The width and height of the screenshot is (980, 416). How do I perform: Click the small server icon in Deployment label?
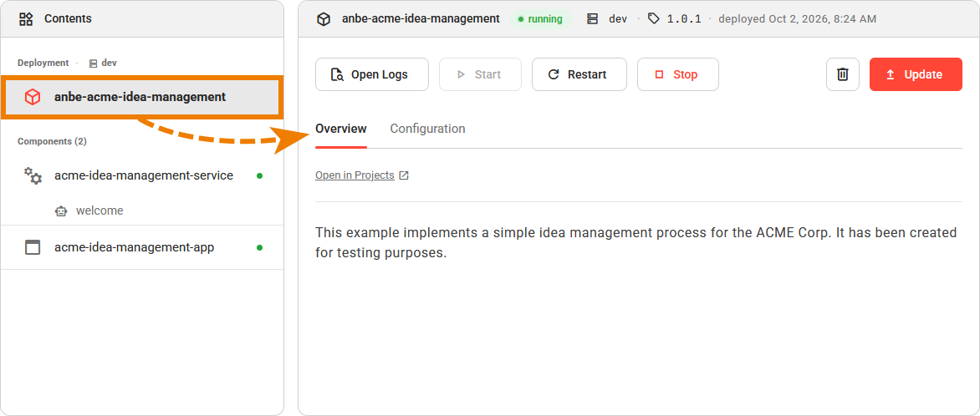[93, 63]
